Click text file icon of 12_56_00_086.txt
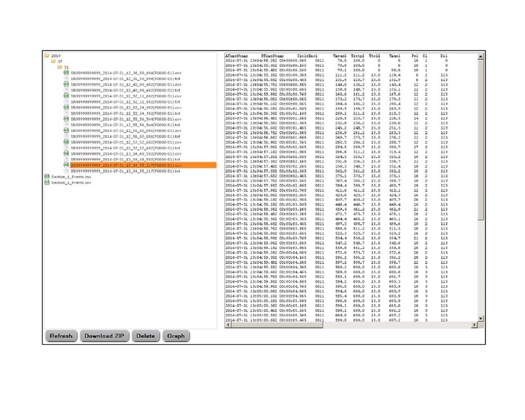The height and width of the screenshot is (420, 525). coord(66,136)
